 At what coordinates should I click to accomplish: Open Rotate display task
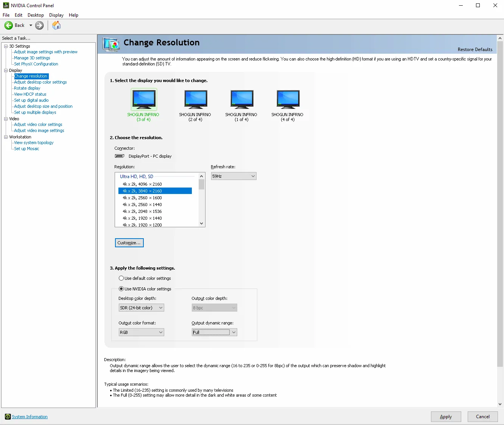pos(27,88)
